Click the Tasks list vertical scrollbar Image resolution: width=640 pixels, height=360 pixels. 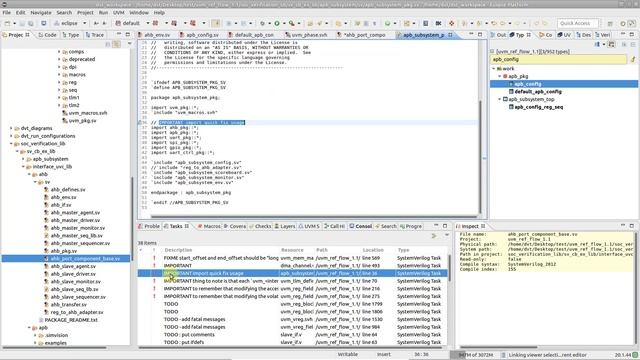449,267
